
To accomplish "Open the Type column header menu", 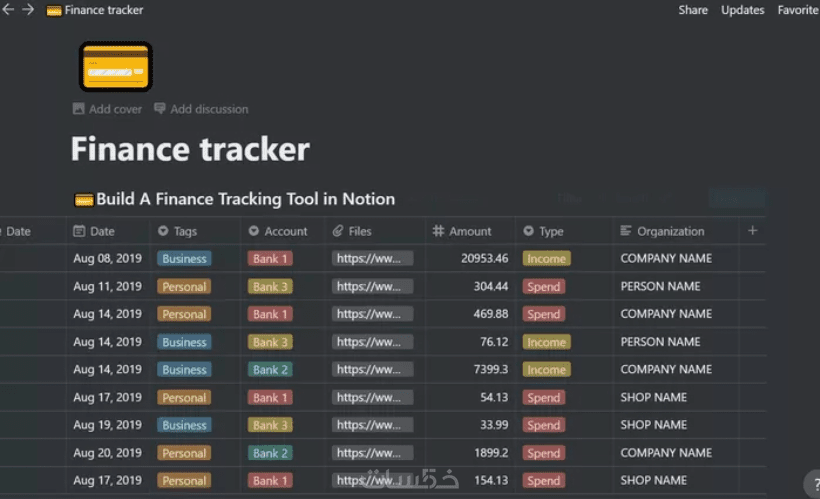I will click(x=564, y=231).
